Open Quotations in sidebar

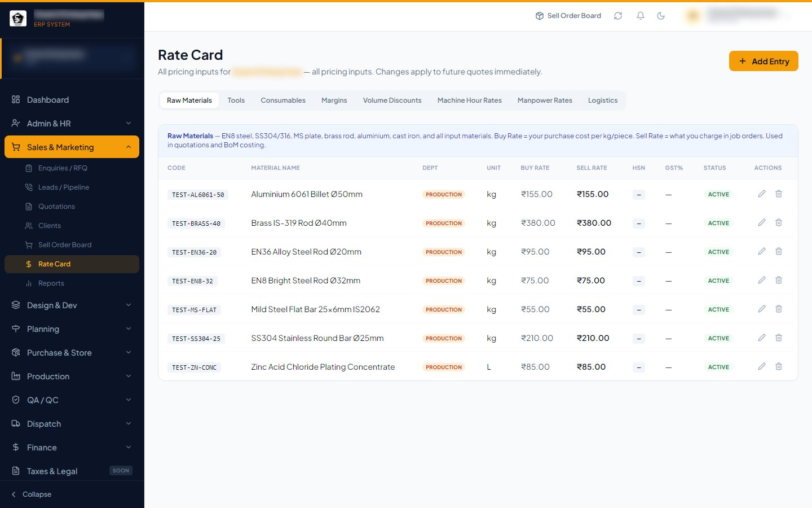click(x=72, y=207)
